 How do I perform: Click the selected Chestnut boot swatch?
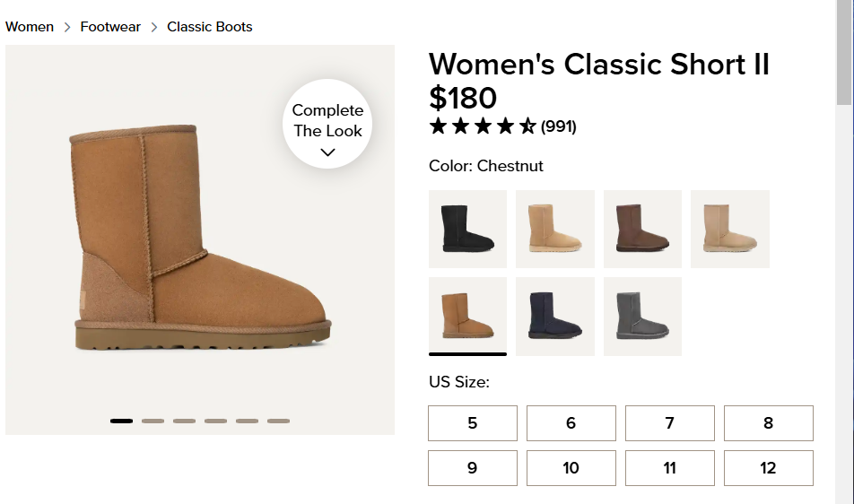coord(467,316)
